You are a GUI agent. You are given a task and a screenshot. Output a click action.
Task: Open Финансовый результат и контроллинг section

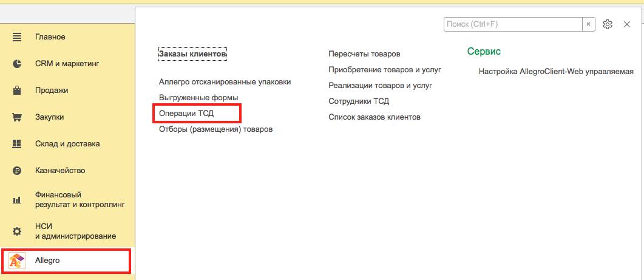(x=80, y=199)
